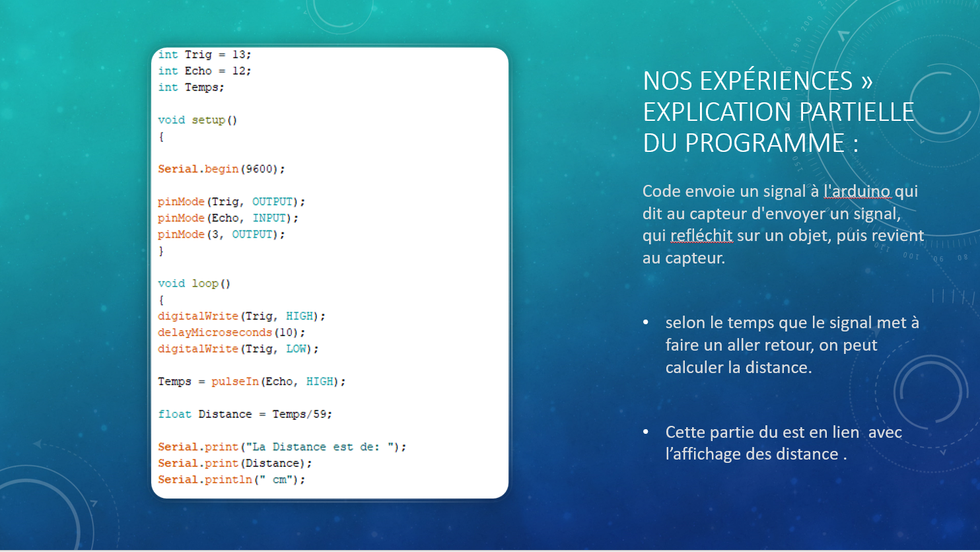Click the "int Echo = 12;" code line

[204, 71]
